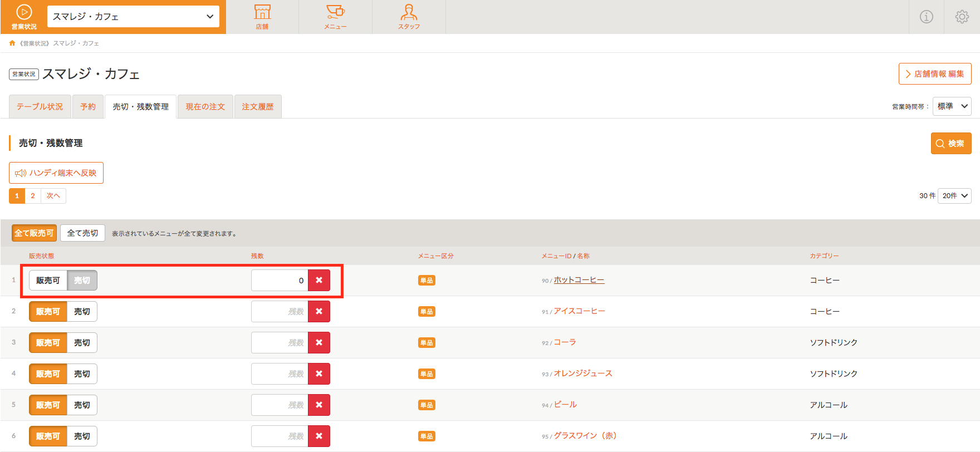This screenshot has height=452, width=980.
Task: Open the コーラ menu link
Action: click(x=565, y=342)
